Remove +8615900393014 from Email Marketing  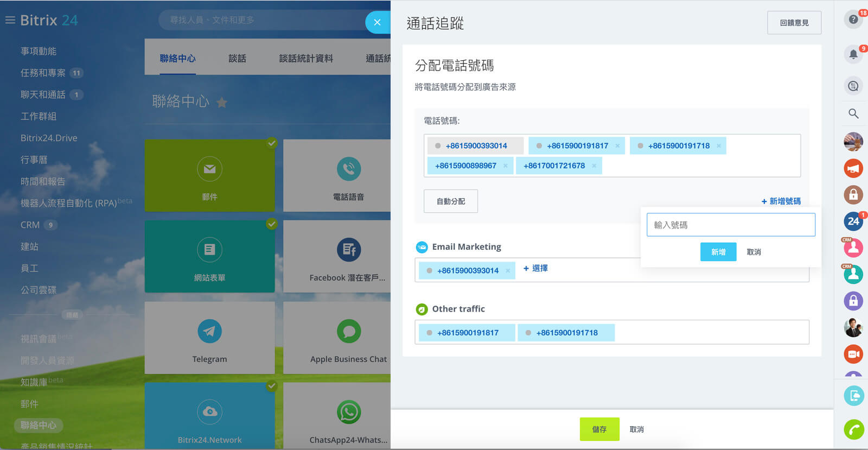coord(508,270)
